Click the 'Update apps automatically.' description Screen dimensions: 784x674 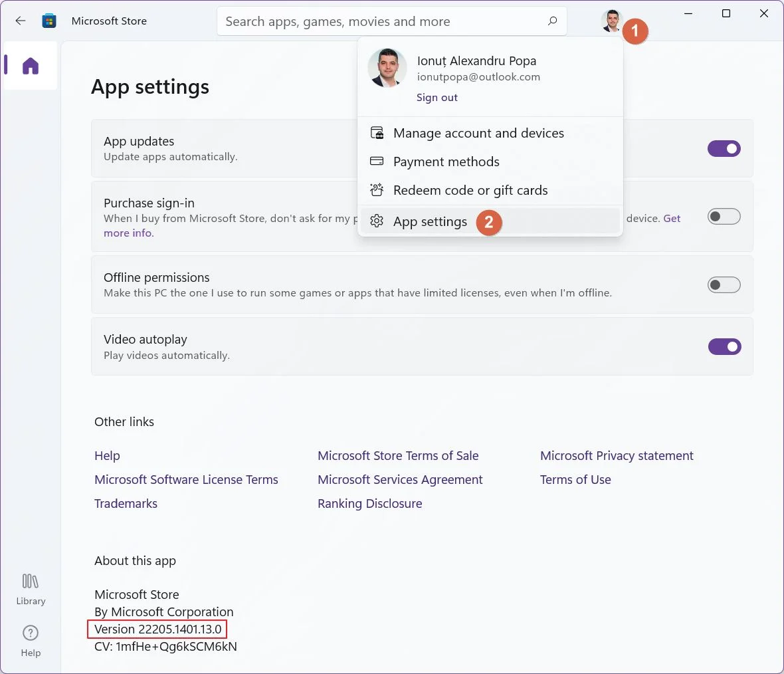click(171, 157)
